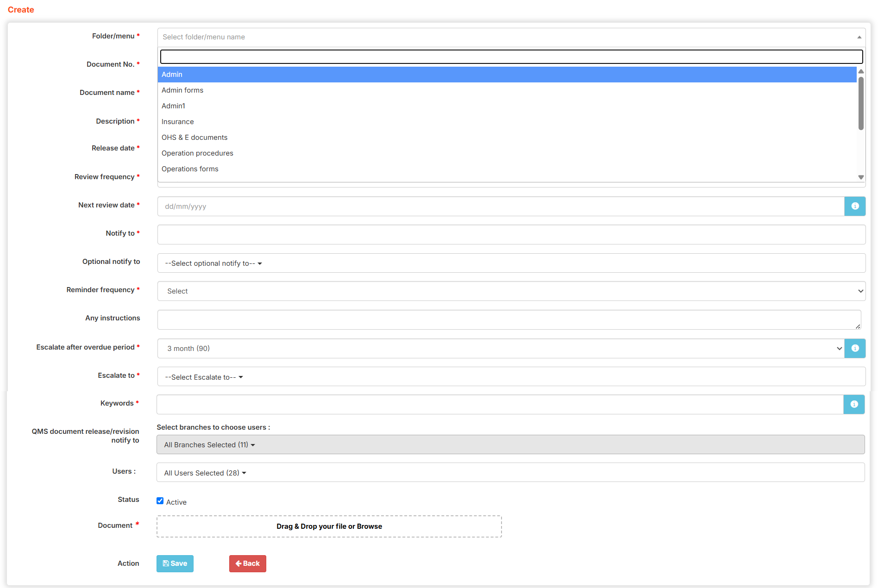Open the Reminder frequency select

click(511, 291)
